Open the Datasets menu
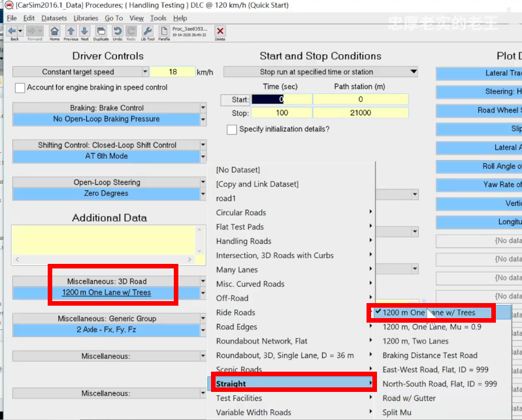This screenshot has height=420, width=522. (x=54, y=18)
